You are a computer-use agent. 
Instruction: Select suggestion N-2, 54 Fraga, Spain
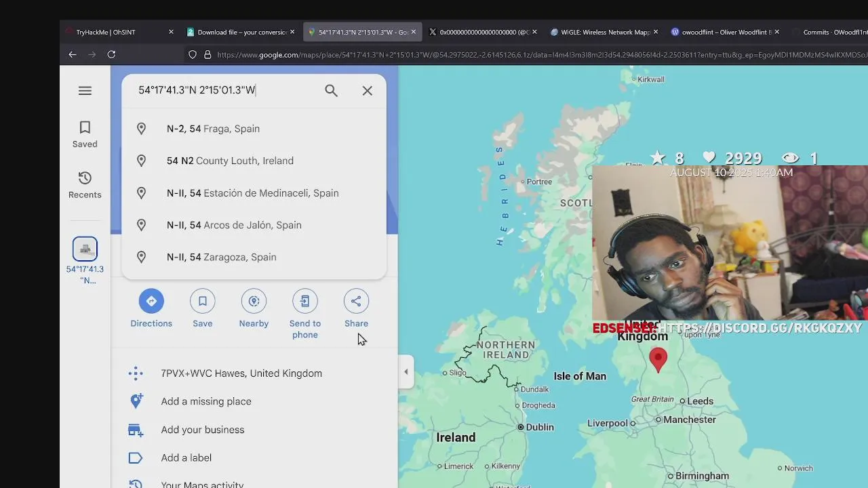coord(254,129)
